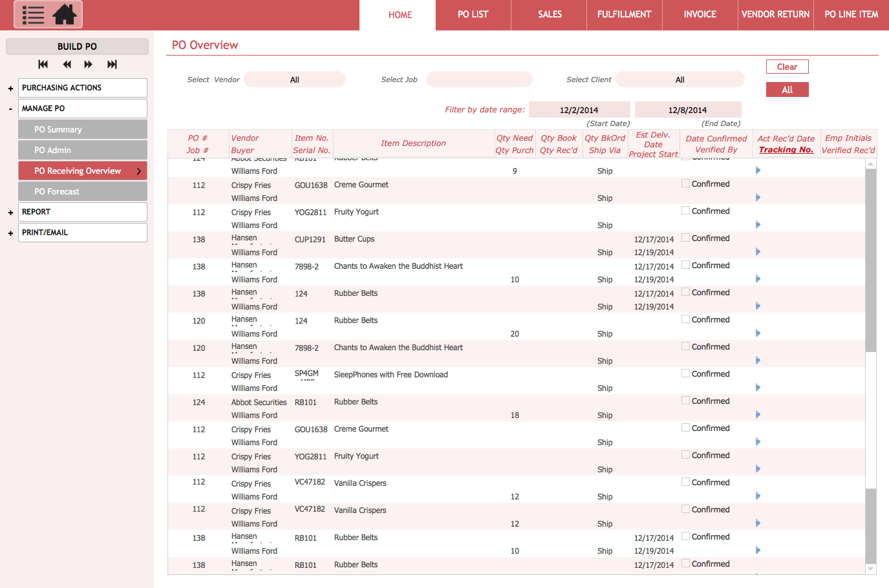Go to the home screen icon
The width and height of the screenshot is (889, 588).
coord(65,14)
